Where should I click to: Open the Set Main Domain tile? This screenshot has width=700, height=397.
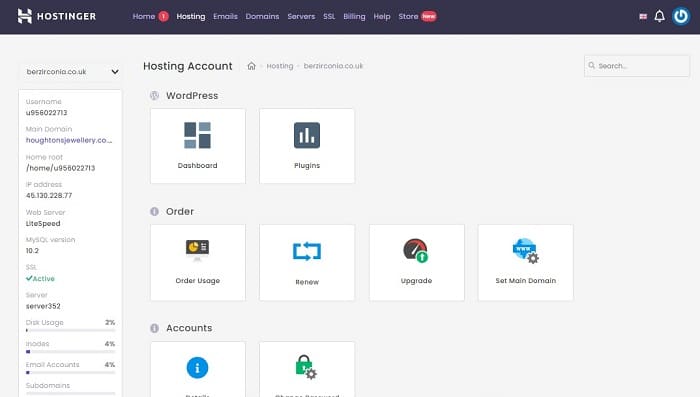[x=525, y=263]
